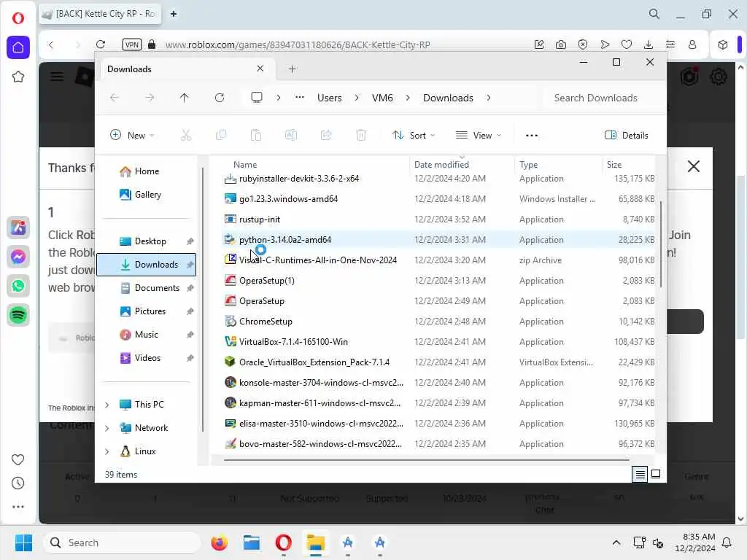This screenshot has width=747, height=560.
Task: Open the New item dropdown
Action: point(132,135)
